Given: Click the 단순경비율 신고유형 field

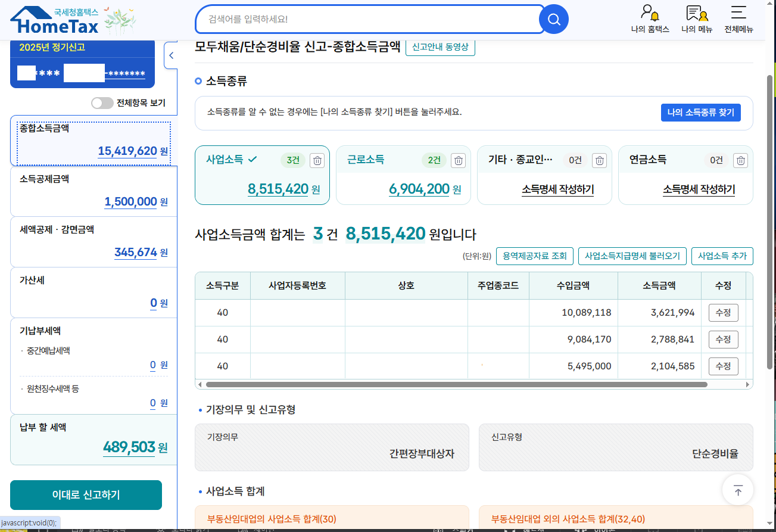Looking at the screenshot, I should (x=616, y=447).
